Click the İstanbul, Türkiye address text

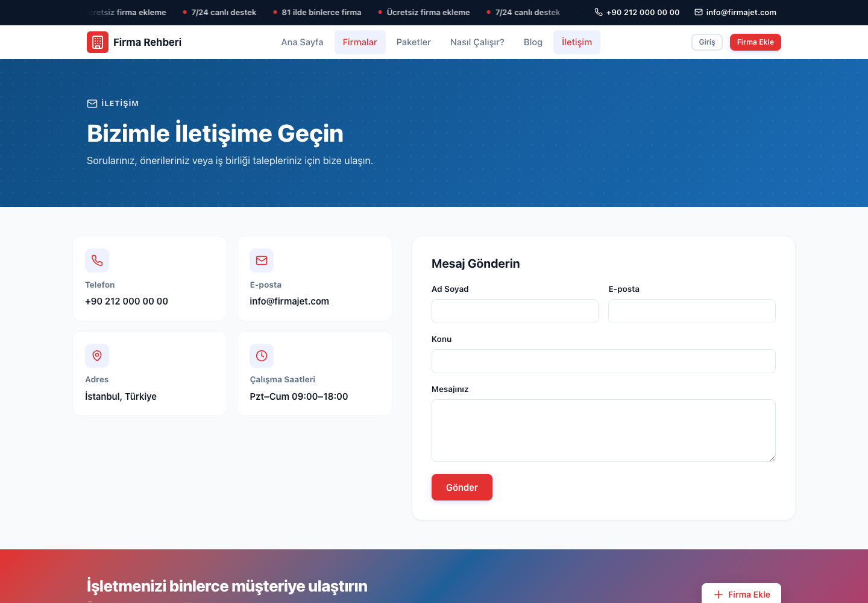click(121, 397)
